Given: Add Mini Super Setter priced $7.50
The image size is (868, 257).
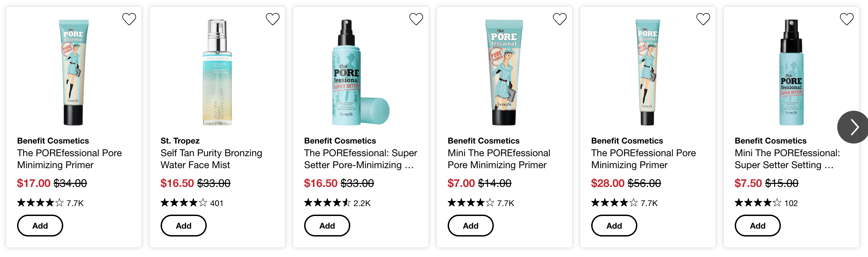Looking at the screenshot, I should point(758,226).
